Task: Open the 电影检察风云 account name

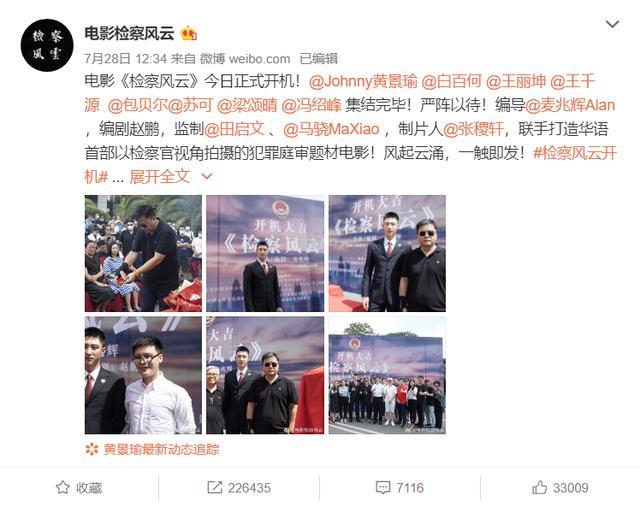Action: (x=129, y=33)
